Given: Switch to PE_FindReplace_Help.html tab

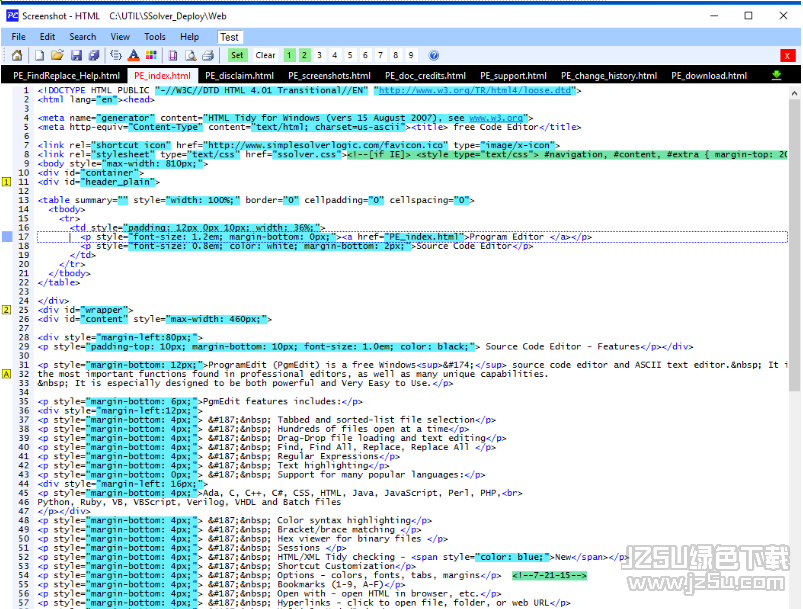Looking at the screenshot, I should 66,76.
